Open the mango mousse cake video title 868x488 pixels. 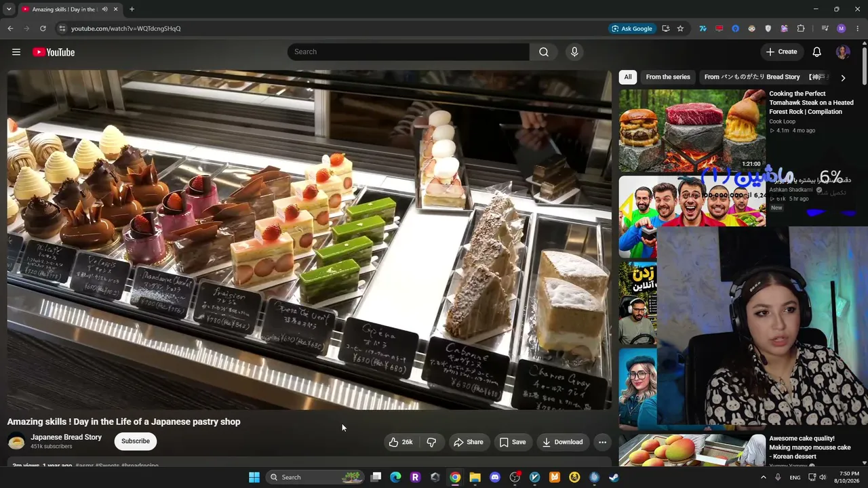pos(810,447)
